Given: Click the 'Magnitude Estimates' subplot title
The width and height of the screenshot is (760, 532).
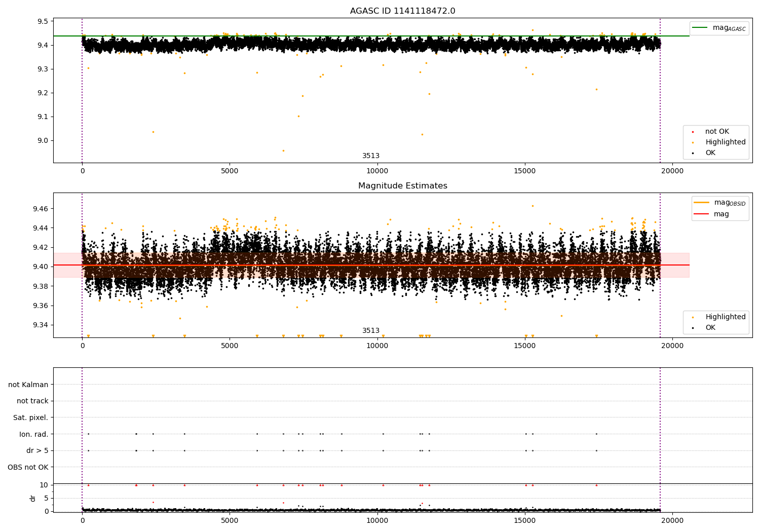Looking at the screenshot, I should coord(402,186).
